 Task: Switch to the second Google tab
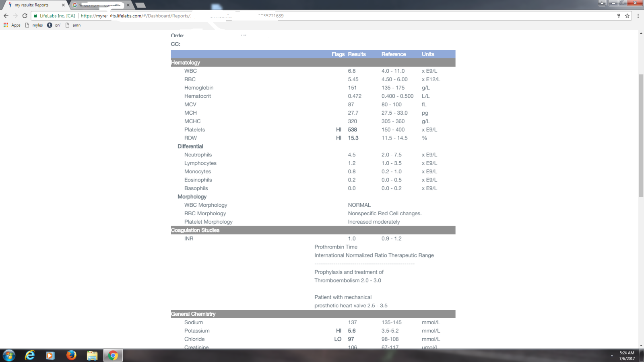[x=99, y=5]
